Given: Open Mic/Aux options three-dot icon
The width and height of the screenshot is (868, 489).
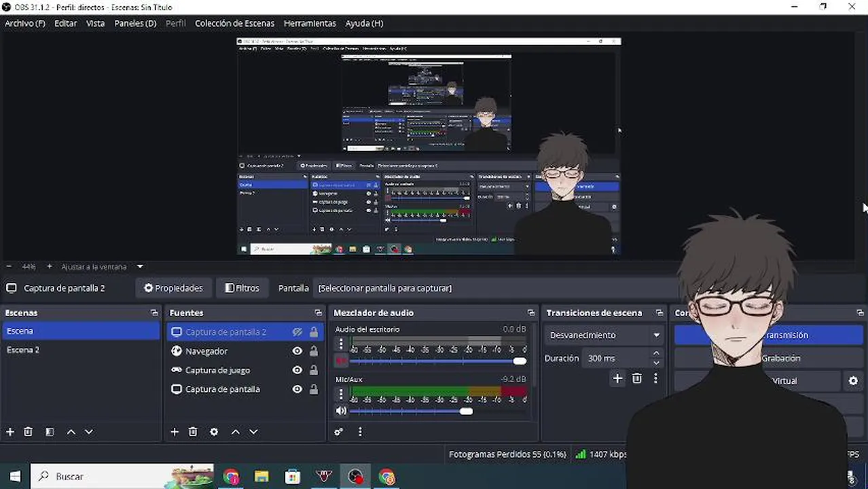Looking at the screenshot, I should tap(341, 395).
